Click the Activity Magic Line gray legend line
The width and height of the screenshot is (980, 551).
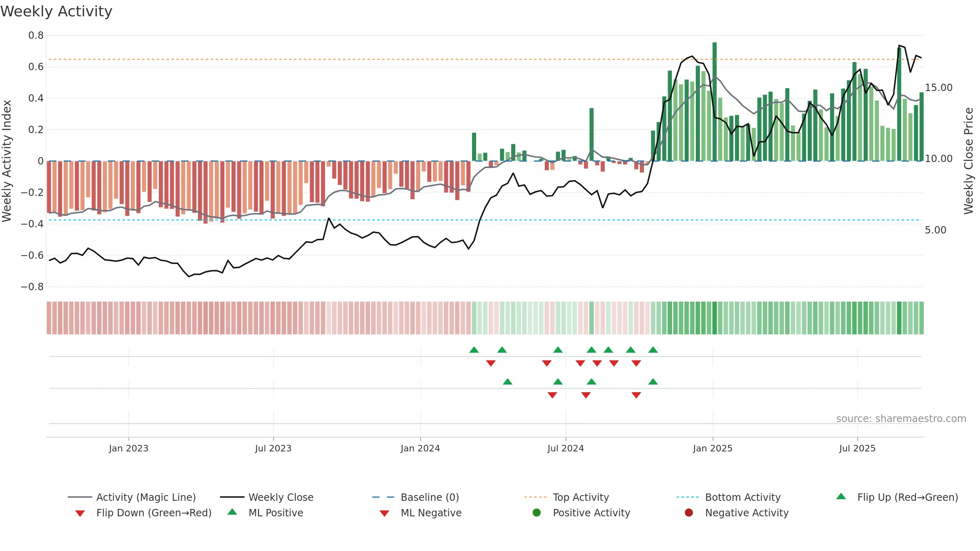80,497
